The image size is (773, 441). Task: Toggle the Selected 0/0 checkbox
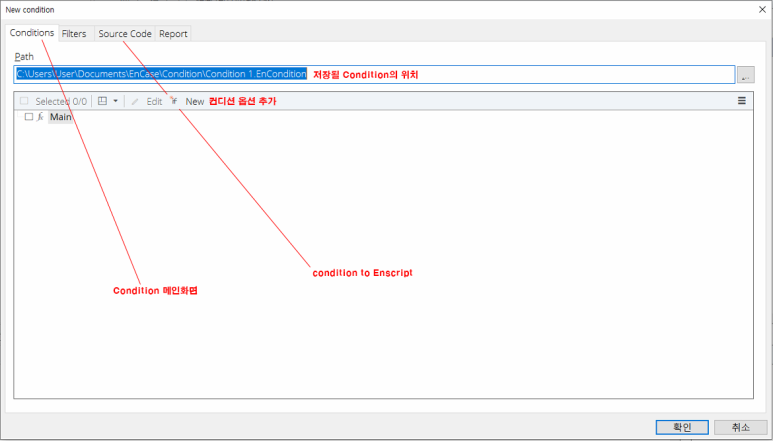pyautogui.click(x=24, y=101)
